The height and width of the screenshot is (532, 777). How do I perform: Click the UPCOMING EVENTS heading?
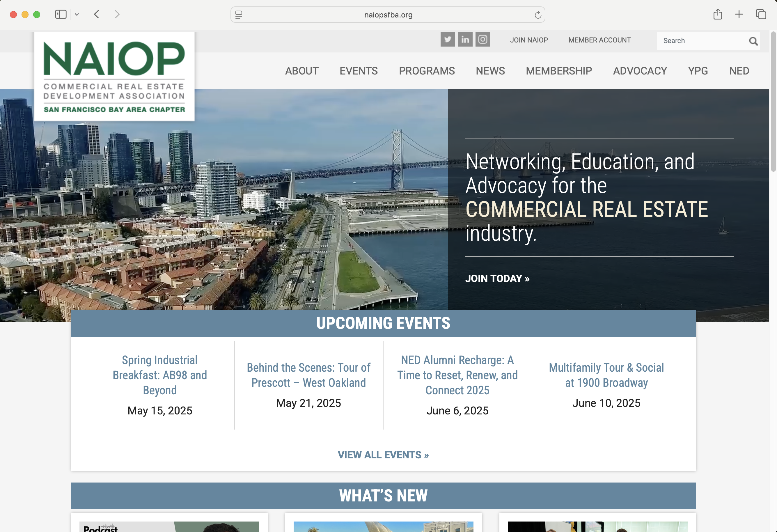pyautogui.click(x=383, y=323)
